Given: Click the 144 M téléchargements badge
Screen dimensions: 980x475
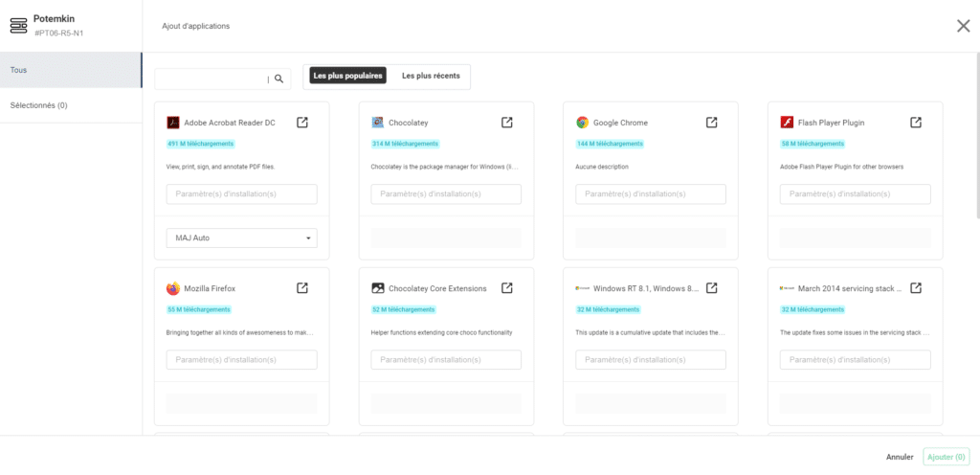Looking at the screenshot, I should pyautogui.click(x=610, y=144).
